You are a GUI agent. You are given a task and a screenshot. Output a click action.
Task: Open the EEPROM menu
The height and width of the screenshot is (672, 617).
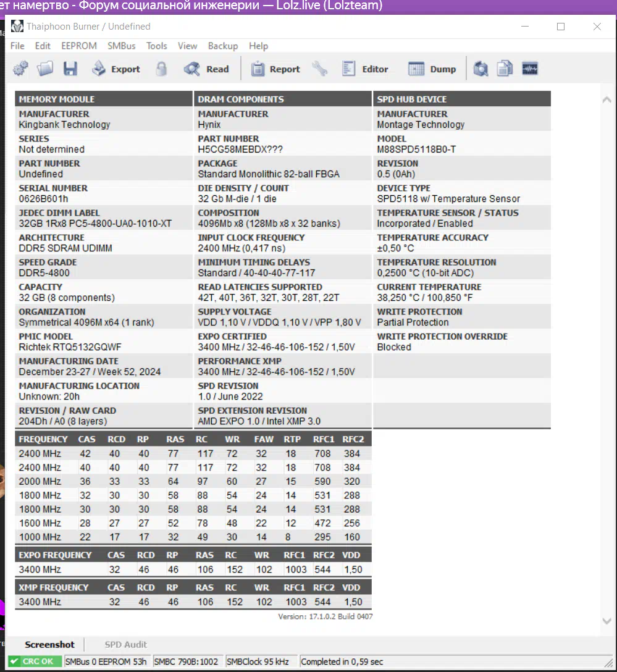[79, 46]
